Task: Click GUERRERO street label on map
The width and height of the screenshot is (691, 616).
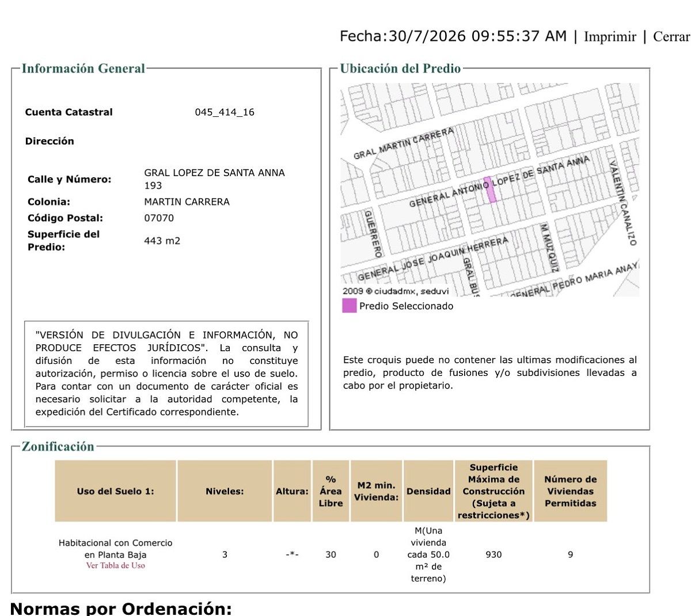Action: tap(373, 234)
